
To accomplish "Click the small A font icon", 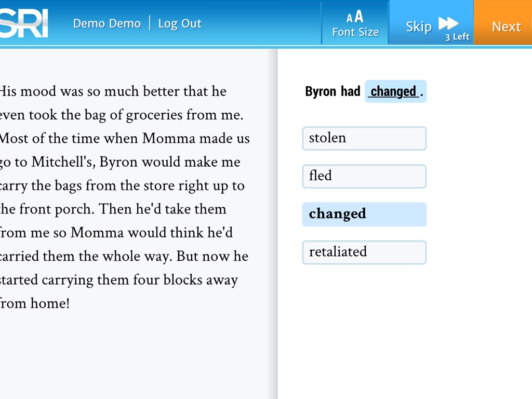I will pos(349,18).
